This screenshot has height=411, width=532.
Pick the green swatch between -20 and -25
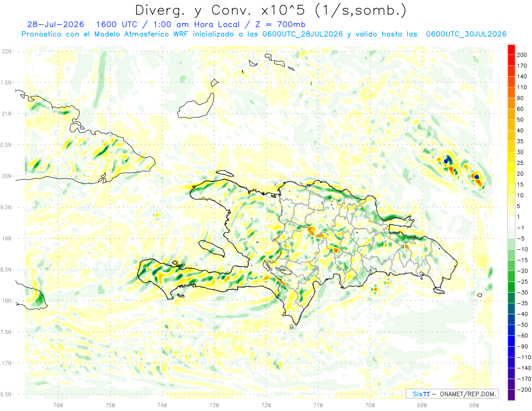(511, 276)
